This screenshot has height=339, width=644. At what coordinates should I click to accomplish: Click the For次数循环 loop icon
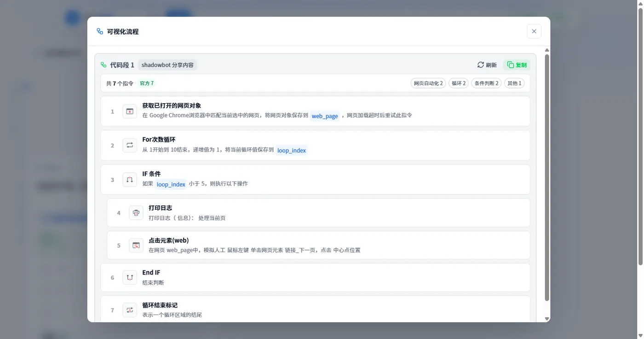pos(130,145)
